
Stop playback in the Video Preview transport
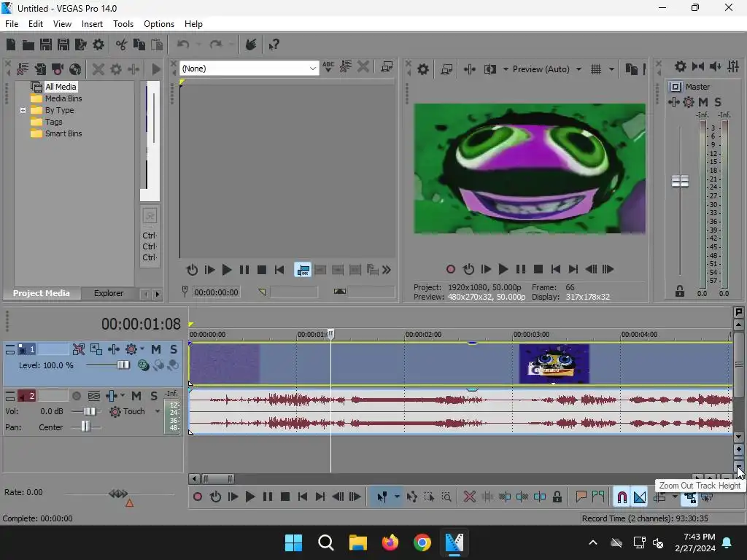[x=538, y=270]
